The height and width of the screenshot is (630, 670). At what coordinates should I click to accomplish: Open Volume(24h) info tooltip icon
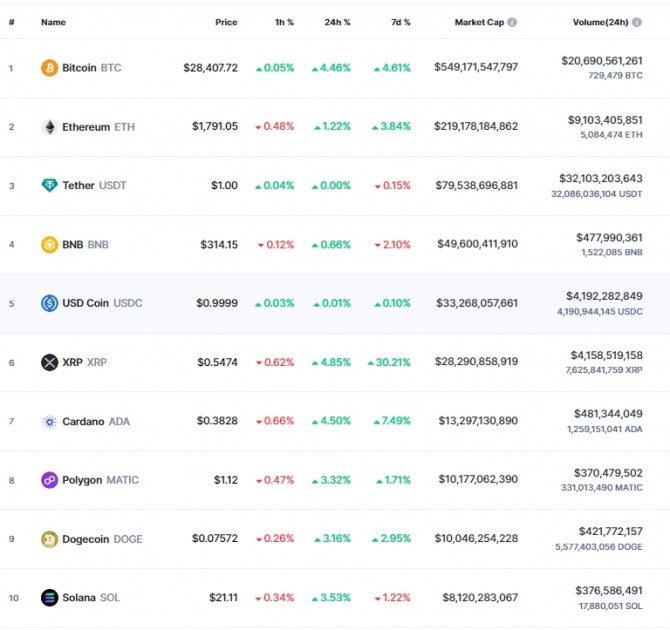pos(637,22)
